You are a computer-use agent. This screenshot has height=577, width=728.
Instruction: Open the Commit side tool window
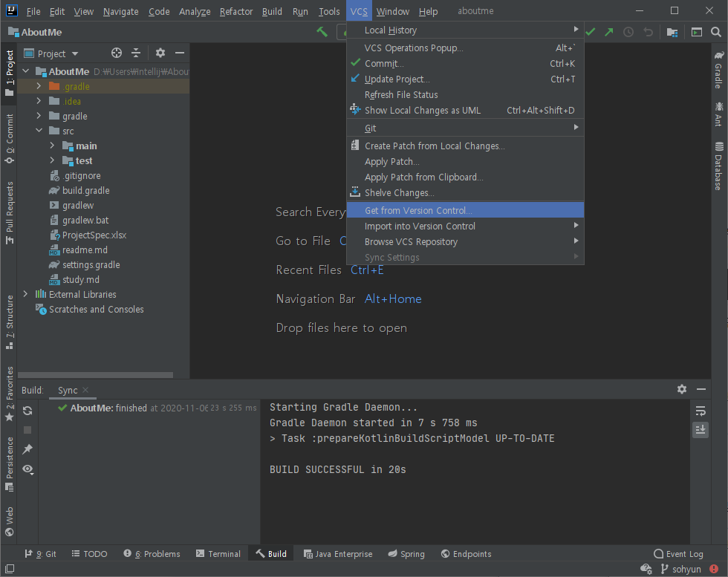tap(9, 139)
